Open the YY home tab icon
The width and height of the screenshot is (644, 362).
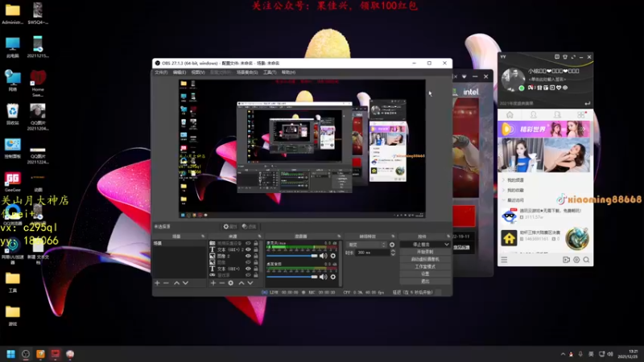click(x=510, y=115)
